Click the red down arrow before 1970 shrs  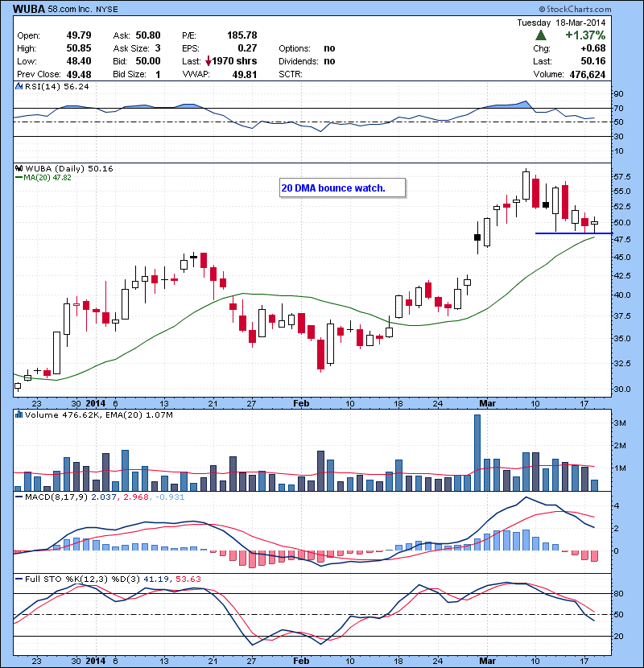(208, 61)
